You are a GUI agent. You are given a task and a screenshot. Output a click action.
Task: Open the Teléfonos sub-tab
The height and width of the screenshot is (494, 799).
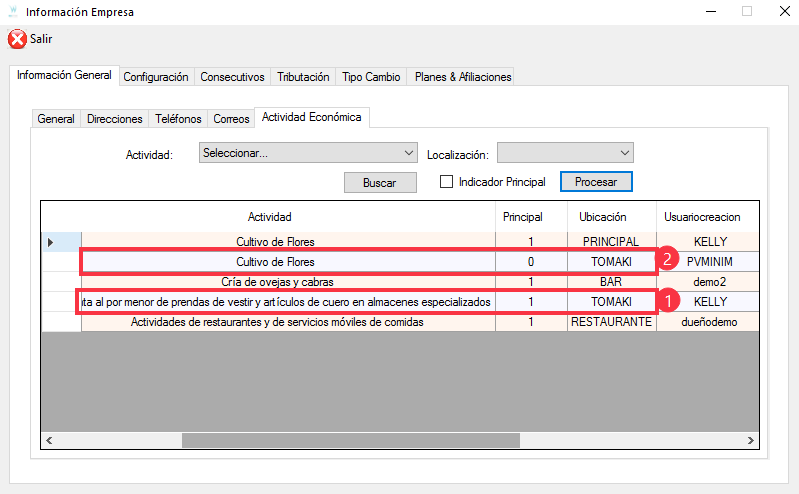tap(178, 119)
